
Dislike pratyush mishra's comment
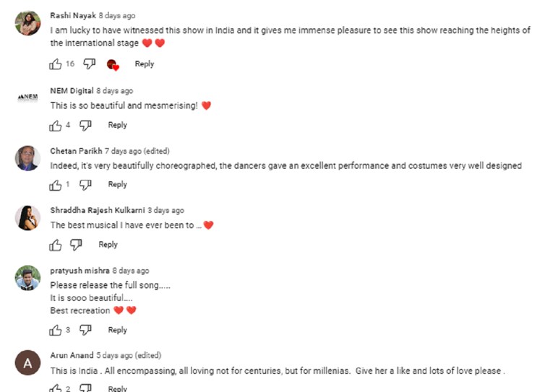(85, 330)
